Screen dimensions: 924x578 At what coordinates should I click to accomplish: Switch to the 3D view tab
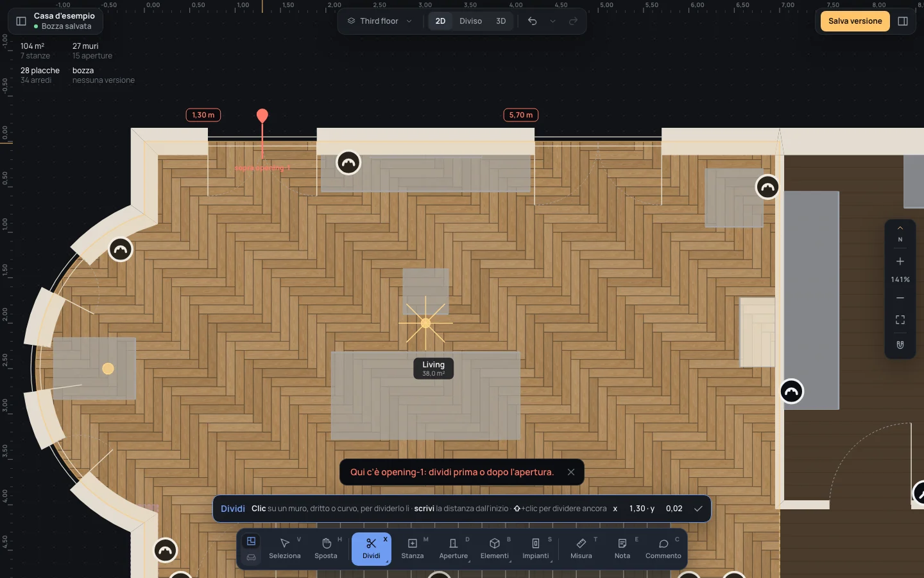click(x=501, y=21)
